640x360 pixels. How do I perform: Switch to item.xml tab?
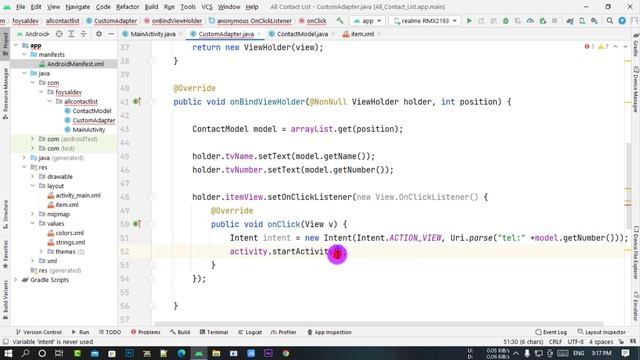coord(362,34)
